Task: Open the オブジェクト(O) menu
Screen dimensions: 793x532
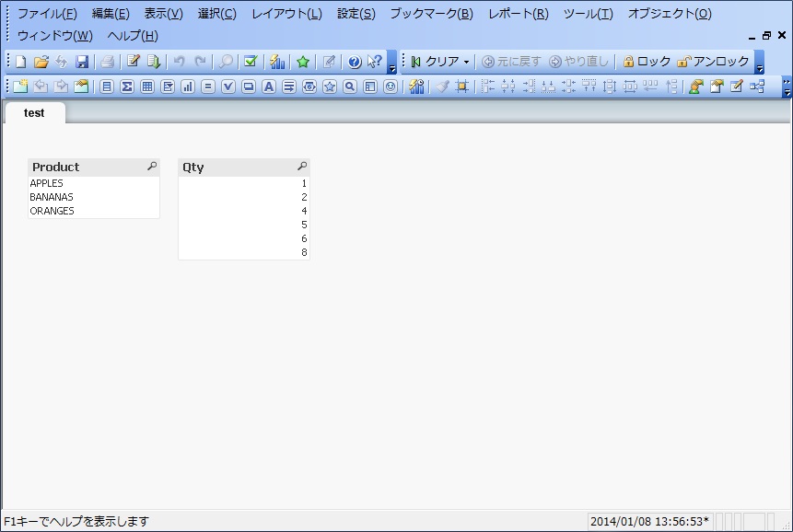Action: coord(670,14)
